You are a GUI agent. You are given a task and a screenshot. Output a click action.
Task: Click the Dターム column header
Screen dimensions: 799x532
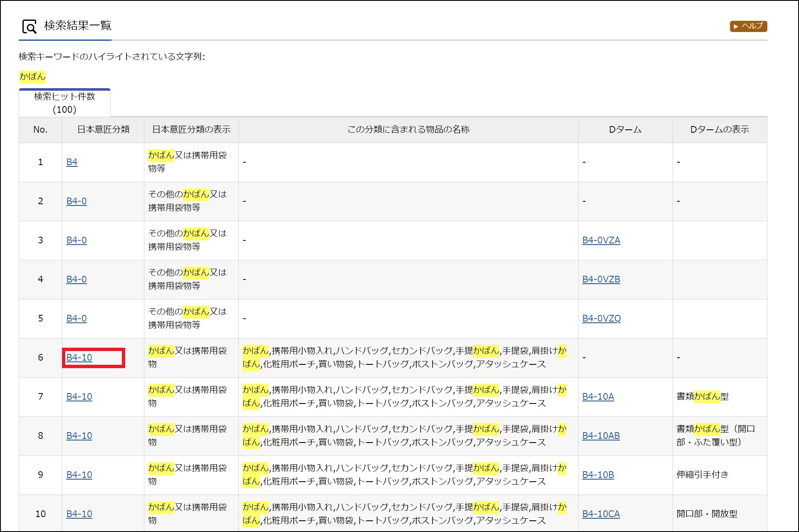625,130
